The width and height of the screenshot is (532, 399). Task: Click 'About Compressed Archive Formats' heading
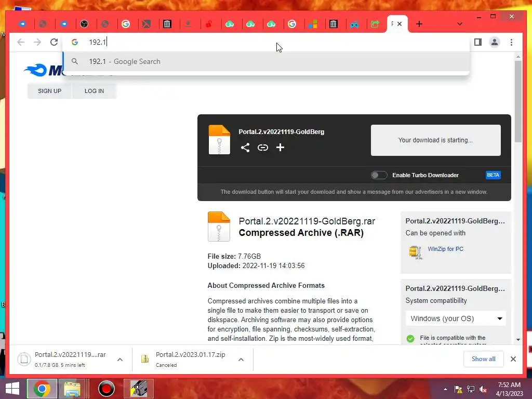pyautogui.click(x=266, y=285)
